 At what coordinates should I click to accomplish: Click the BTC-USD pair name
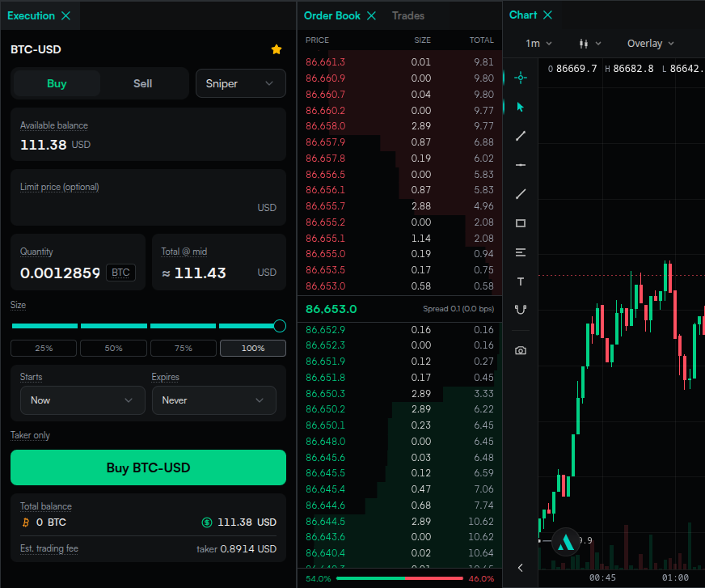pyautogui.click(x=36, y=49)
